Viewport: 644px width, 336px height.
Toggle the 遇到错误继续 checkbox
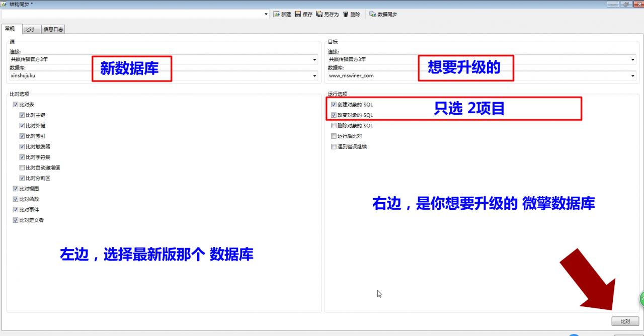point(334,147)
